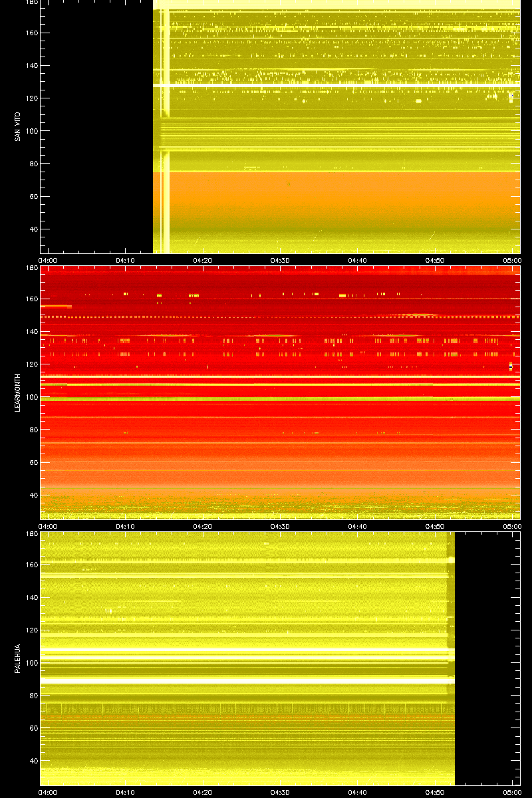Click the 100 frequency tick on San Vito axis

pos(31,131)
